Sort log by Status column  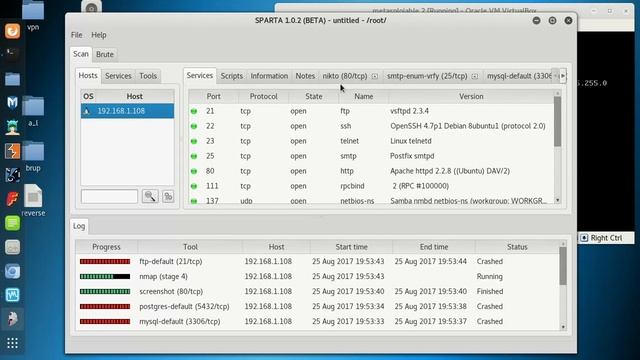pyautogui.click(x=517, y=247)
